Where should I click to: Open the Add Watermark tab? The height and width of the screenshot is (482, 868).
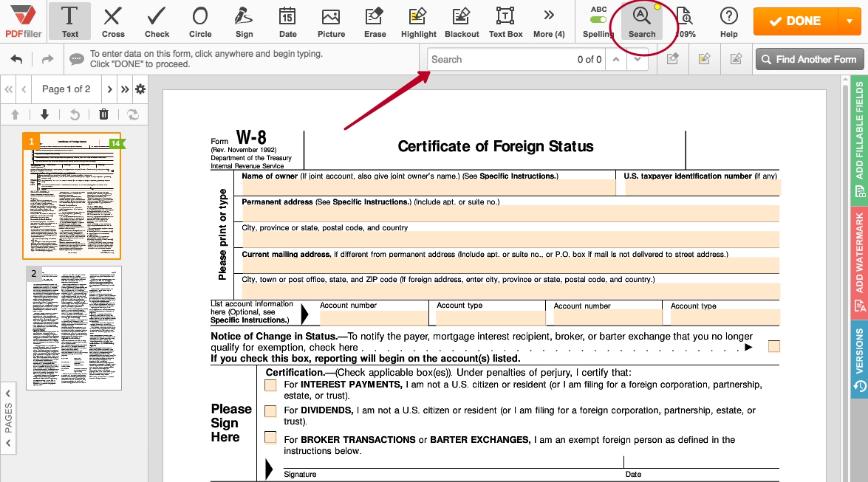(x=859, y=262)
